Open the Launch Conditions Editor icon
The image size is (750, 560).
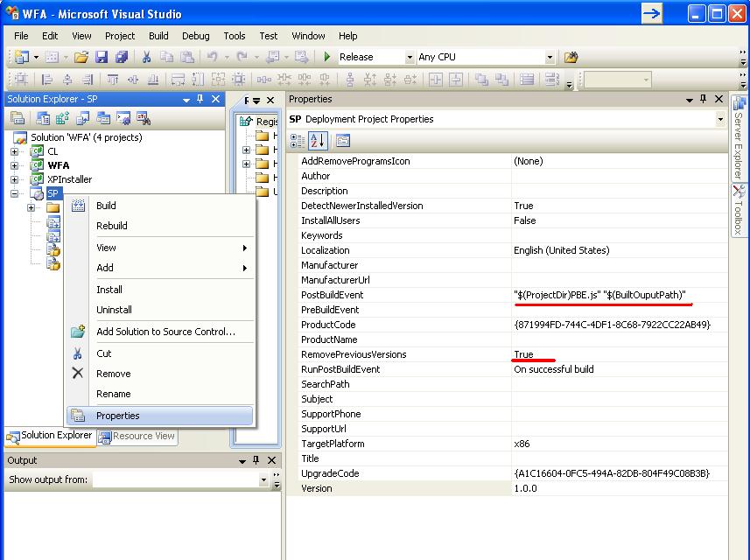click(x=144, y=117)
